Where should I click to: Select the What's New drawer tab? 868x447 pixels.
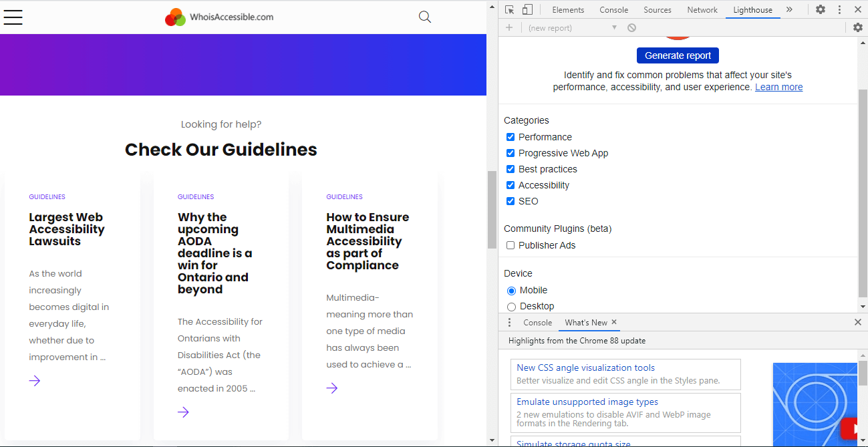pyautogui.click(x=586, y=322)
